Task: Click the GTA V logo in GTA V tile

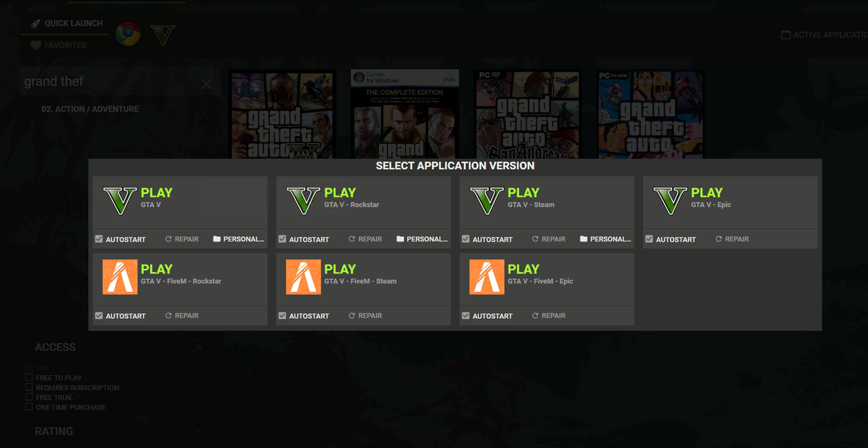Action: pos(120,201)
